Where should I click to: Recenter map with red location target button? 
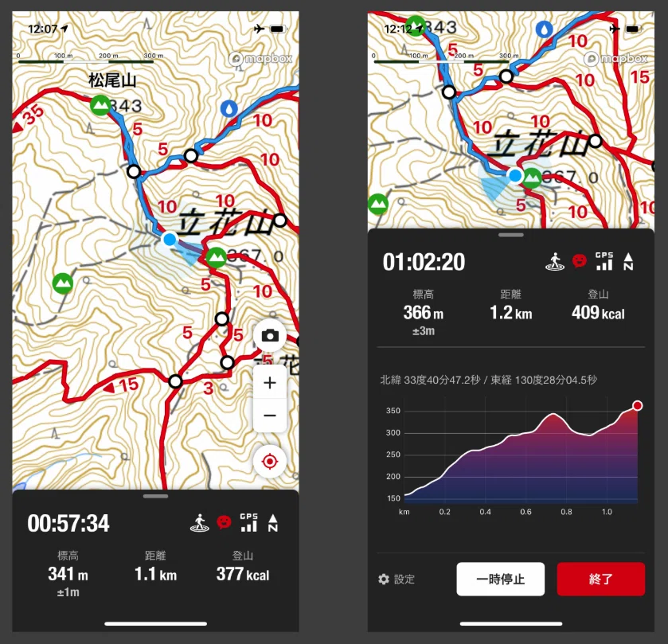[270, 461]
